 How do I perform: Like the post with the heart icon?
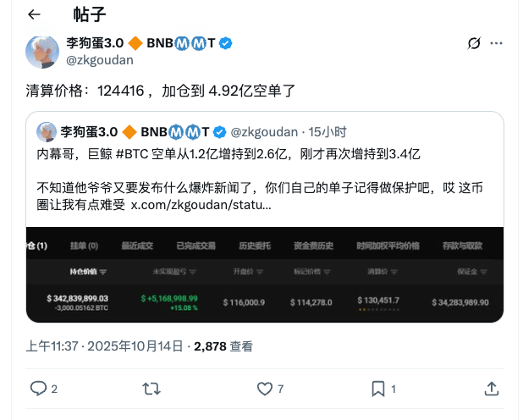point(265,389)
